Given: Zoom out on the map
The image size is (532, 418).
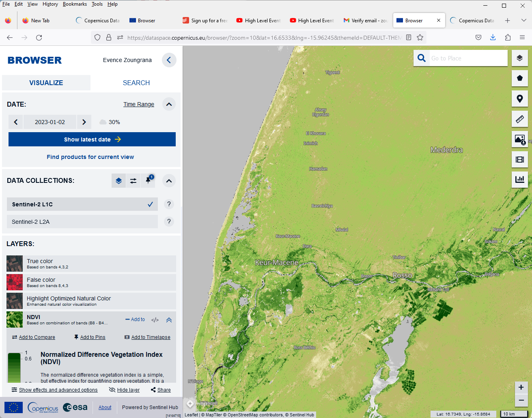Looking at the screenshot, I should (x=521, y=400).
